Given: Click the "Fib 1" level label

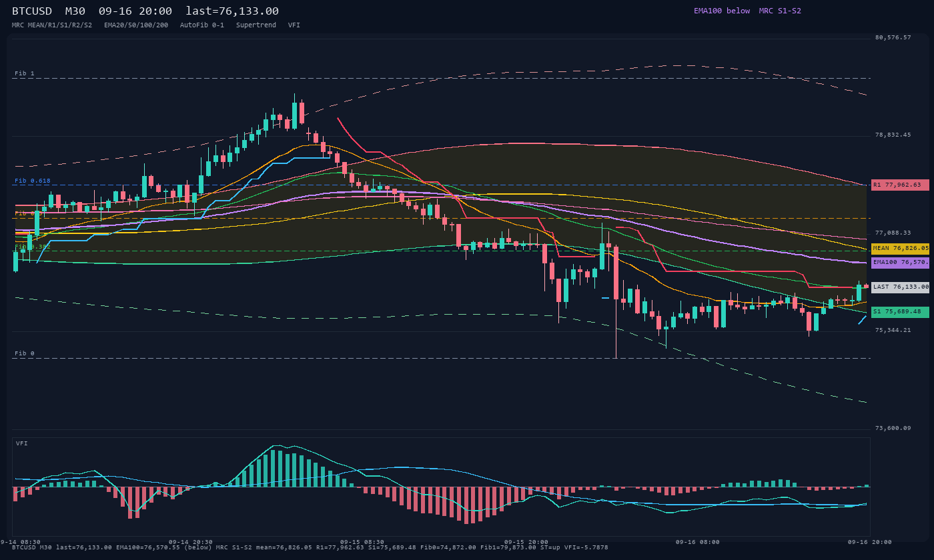Looking at the screenshot, I should (x=25, y=73).
